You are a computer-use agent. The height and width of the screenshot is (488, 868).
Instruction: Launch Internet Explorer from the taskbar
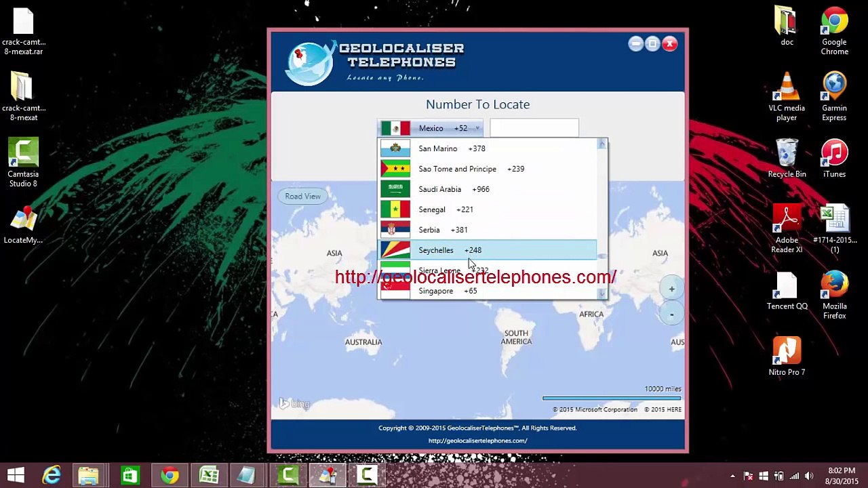click(x=52, y=475)
